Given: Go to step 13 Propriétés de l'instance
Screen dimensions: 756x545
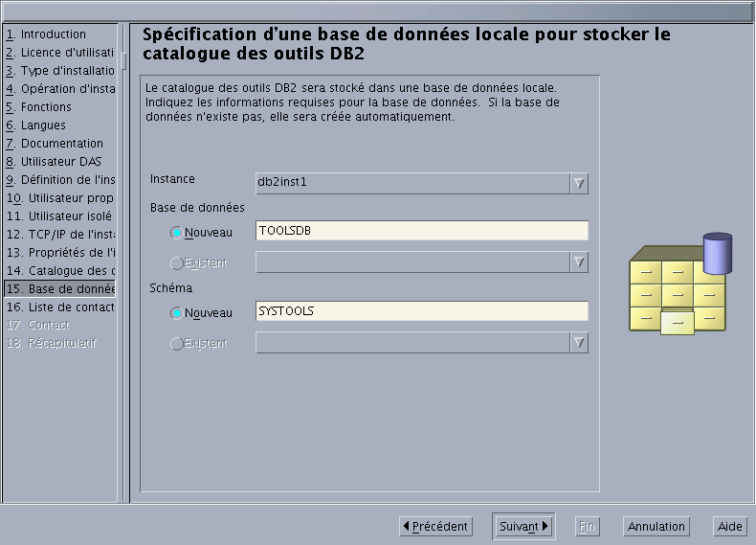Looking at the screenshot, I should [x=59, y=253].
